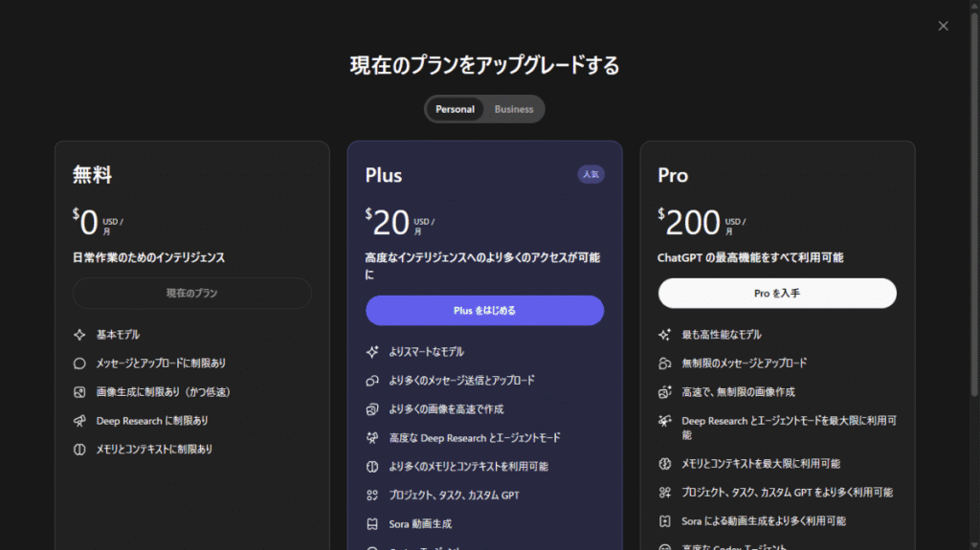980x550 pixels.
Task: Click ChatGPT の最高機能をすべて利用可能 description
Action: point(750,257)
